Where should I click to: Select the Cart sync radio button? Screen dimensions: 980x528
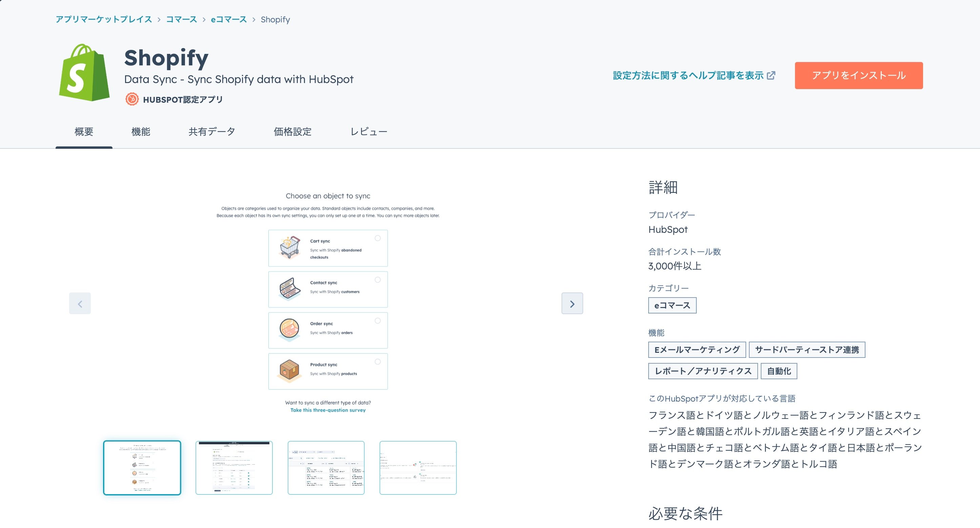click(377, 238)
